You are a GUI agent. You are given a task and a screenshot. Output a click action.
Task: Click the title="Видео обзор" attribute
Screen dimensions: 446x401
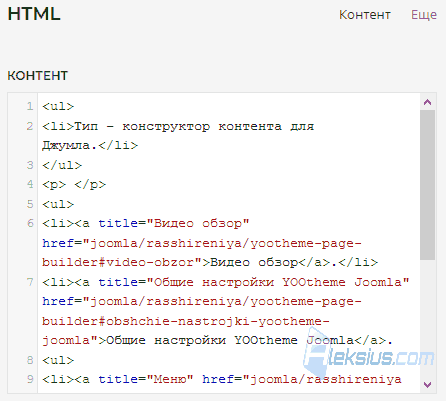tap(174, 223)
